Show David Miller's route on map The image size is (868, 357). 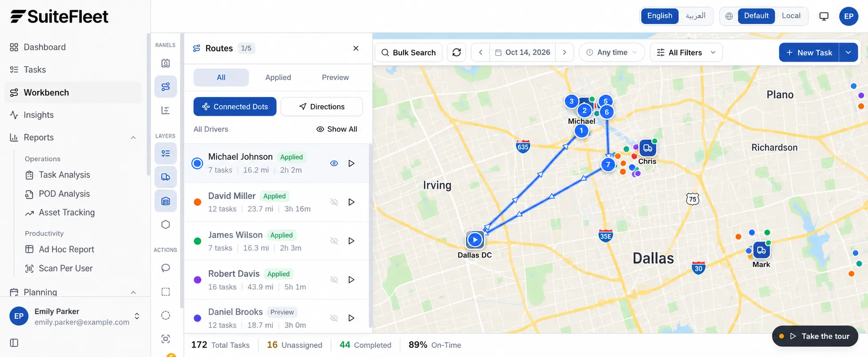tap(334, 202)
